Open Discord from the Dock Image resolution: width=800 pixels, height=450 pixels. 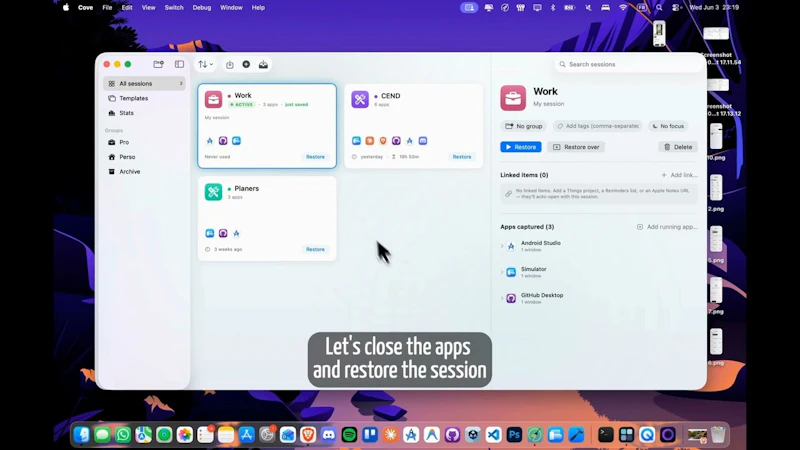point(329,435)
